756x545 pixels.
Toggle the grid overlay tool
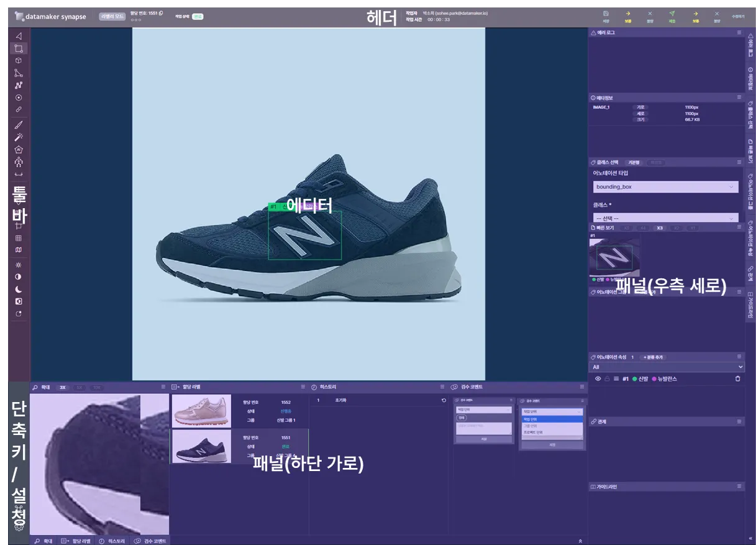tap(19, 238)
